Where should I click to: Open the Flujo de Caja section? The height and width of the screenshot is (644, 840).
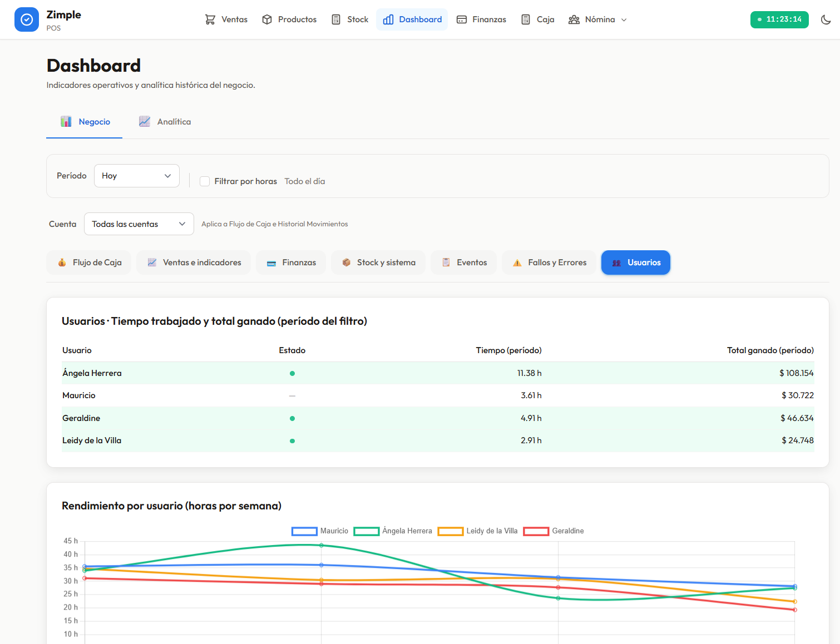89,262
